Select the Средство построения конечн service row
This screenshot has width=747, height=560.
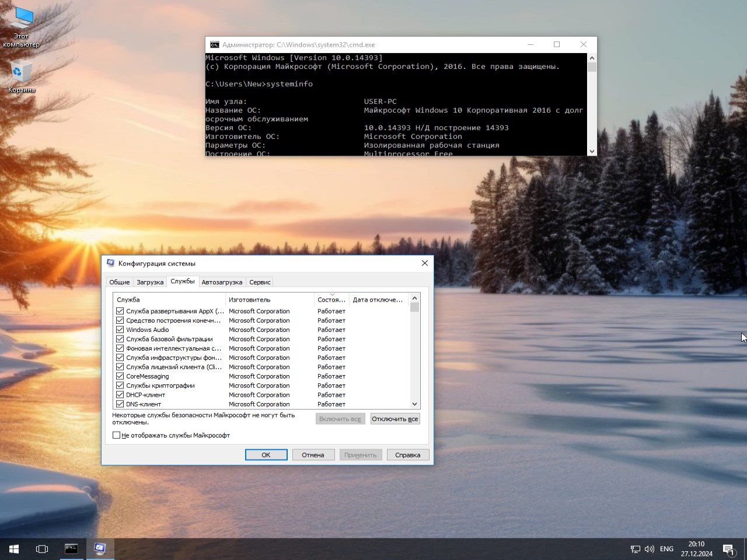click(x=261, y=320)
